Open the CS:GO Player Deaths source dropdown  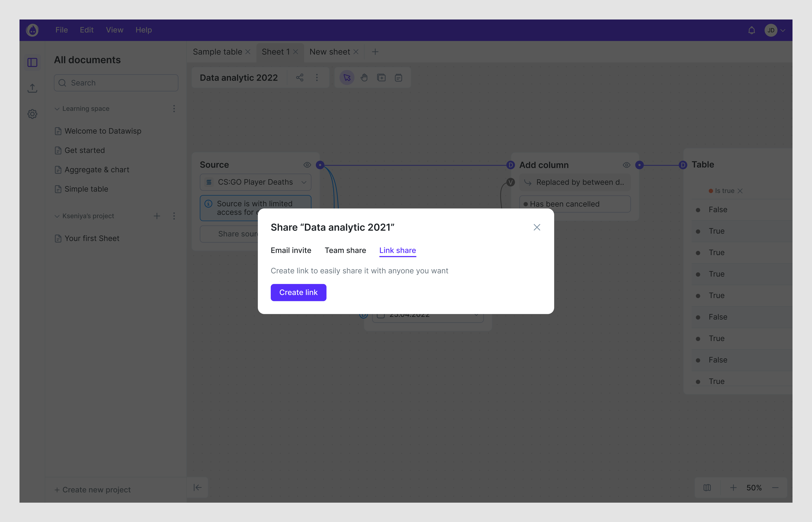[x=256, y=182]
